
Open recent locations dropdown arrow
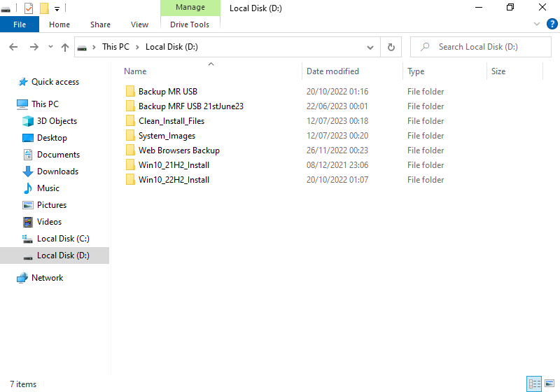[50, 47]
